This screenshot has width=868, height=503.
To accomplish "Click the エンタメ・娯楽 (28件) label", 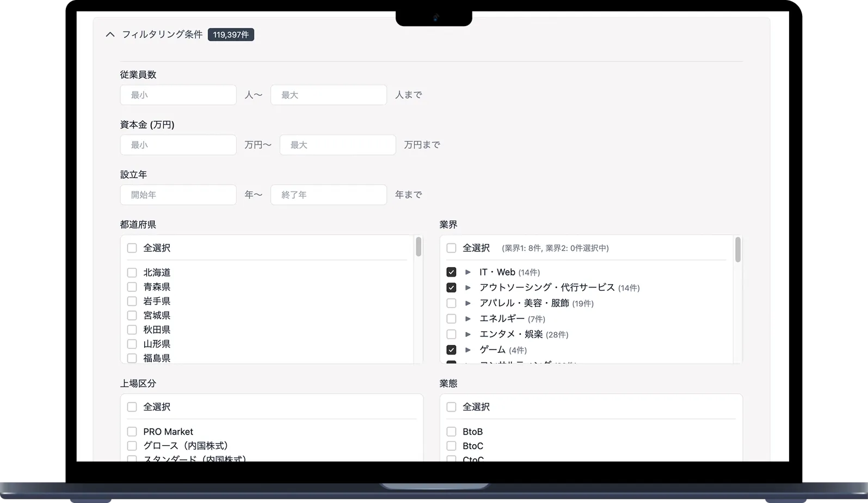I will pos(524,334).
